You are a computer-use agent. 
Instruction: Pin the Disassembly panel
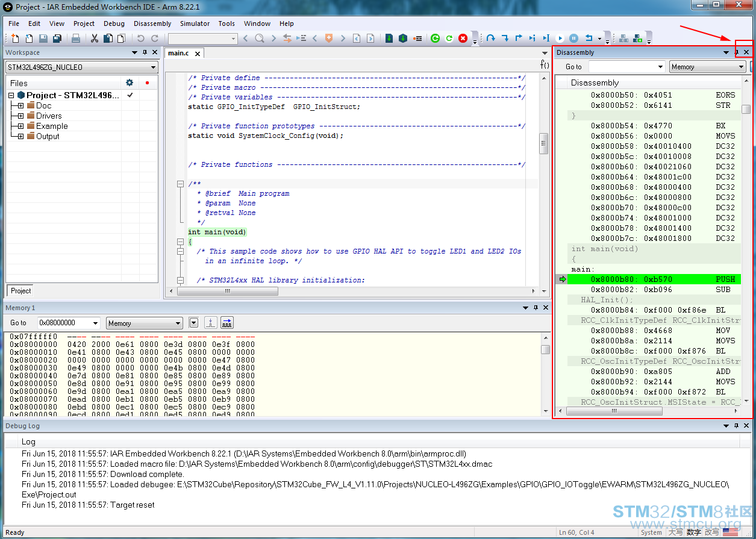tap(736, 52)
